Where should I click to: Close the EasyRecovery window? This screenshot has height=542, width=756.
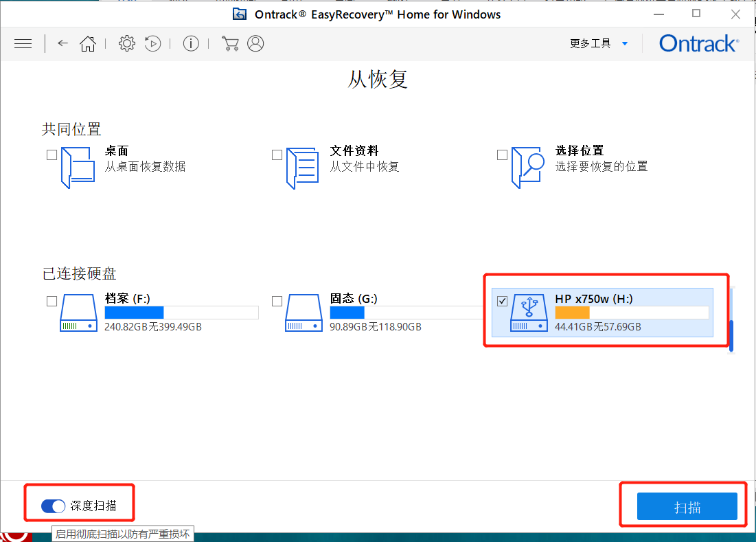(x=735, y=14)
